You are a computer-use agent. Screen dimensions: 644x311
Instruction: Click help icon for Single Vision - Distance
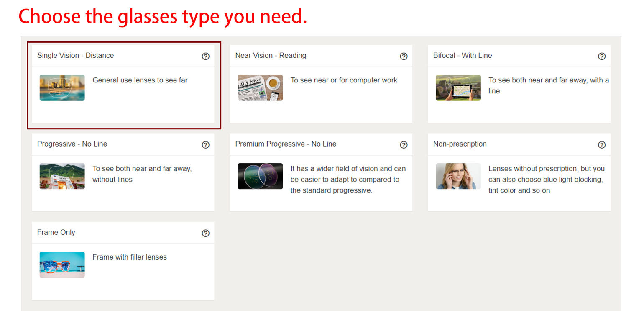205,56
